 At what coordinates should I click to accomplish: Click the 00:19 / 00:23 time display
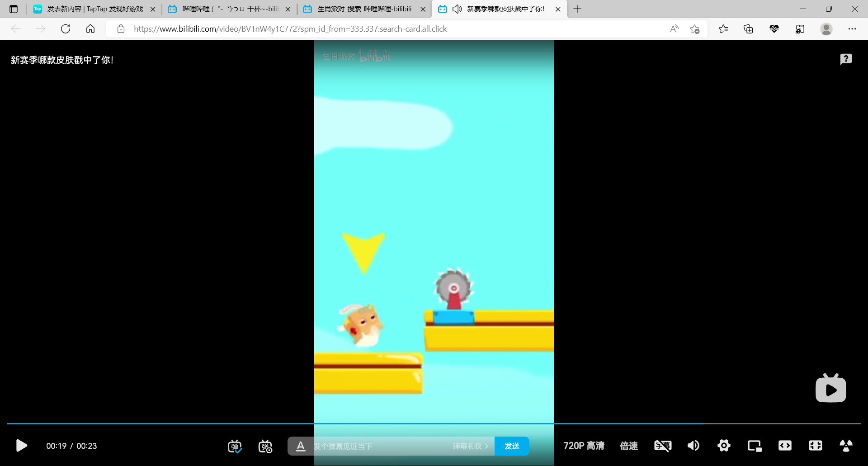[71, 446]
